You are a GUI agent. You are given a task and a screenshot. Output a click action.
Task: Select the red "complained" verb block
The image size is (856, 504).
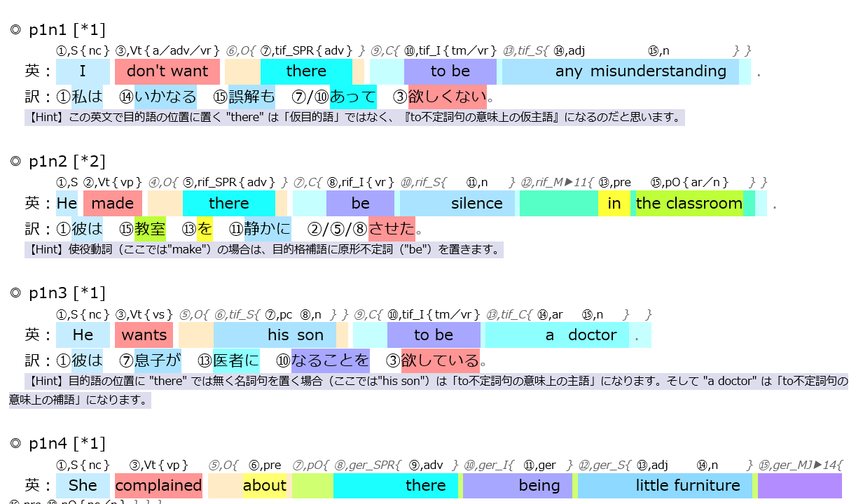click(158, 485)
